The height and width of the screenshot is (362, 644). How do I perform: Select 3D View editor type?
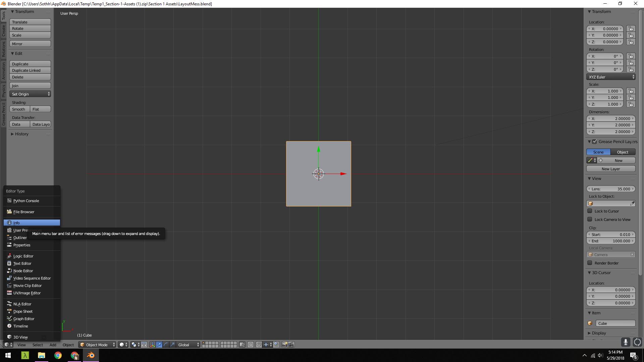click(x=32, y=337)
